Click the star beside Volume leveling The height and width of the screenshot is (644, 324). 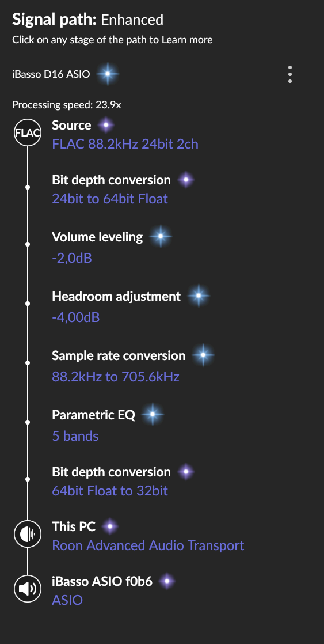(x=161, y=237)
